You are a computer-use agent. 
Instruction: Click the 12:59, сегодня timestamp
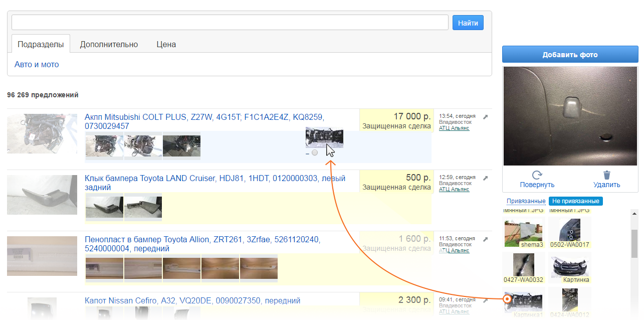click(x=457, y=177)
